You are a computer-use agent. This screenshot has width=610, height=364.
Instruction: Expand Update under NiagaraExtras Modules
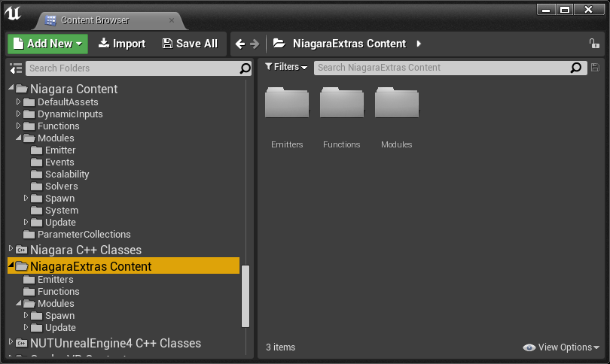pyautogui.click(x=26, y=327)
